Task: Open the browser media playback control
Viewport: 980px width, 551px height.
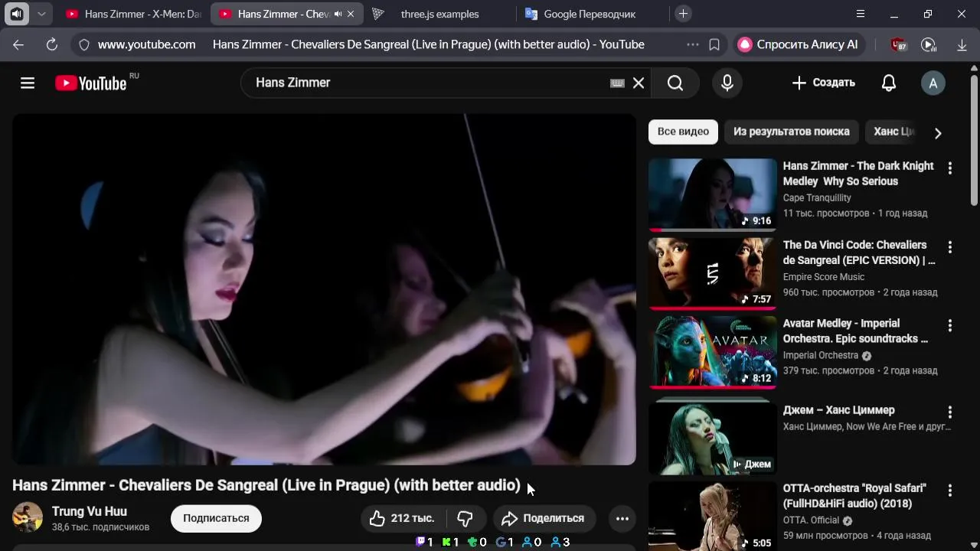Action: (929, 44)
